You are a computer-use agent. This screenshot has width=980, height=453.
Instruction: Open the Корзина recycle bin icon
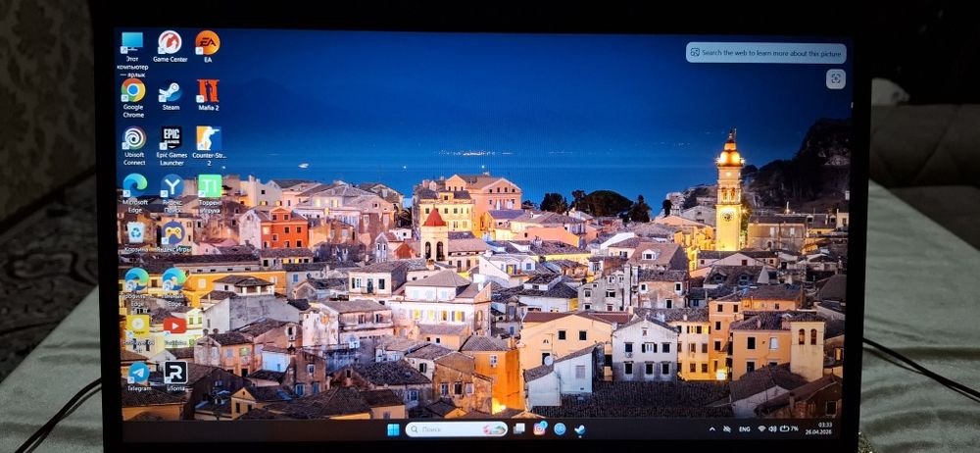135,237
